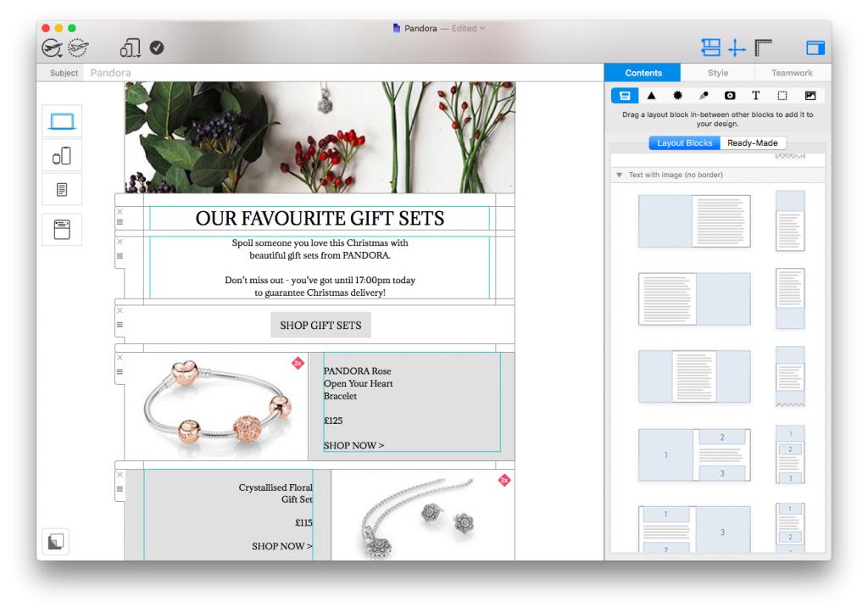Open the device preview icon in toolbar

[x=130, y=48]
